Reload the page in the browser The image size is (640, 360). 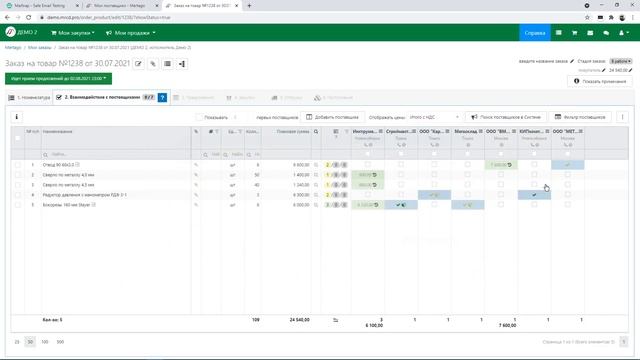pyautogui.click(x=29, y=18)
